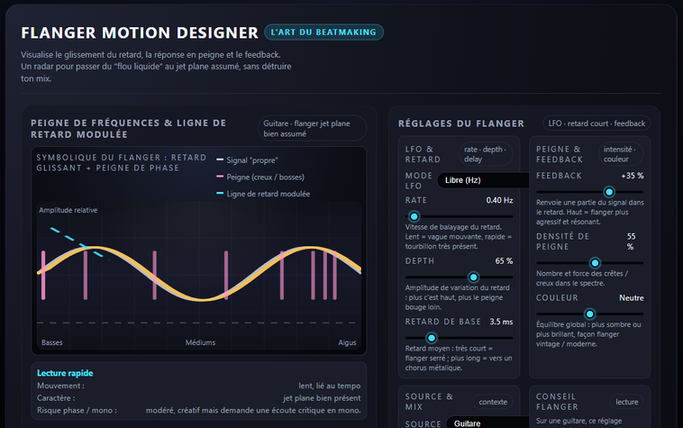This screenshot has width=683, height=428.
Task: Open the Mode LFO dropdown showing Libre (Hz)
Action: 483,180
